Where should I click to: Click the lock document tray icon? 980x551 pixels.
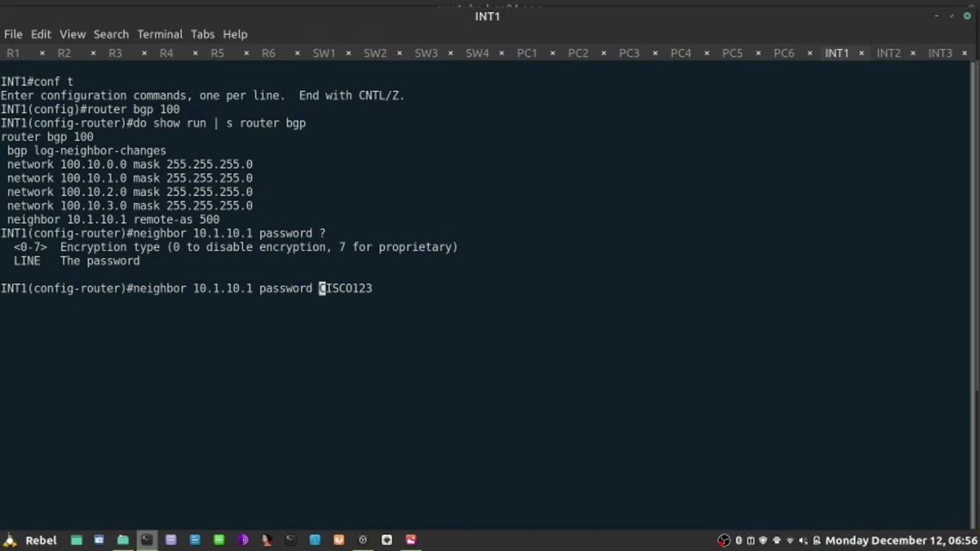click(x=817, y=540)
